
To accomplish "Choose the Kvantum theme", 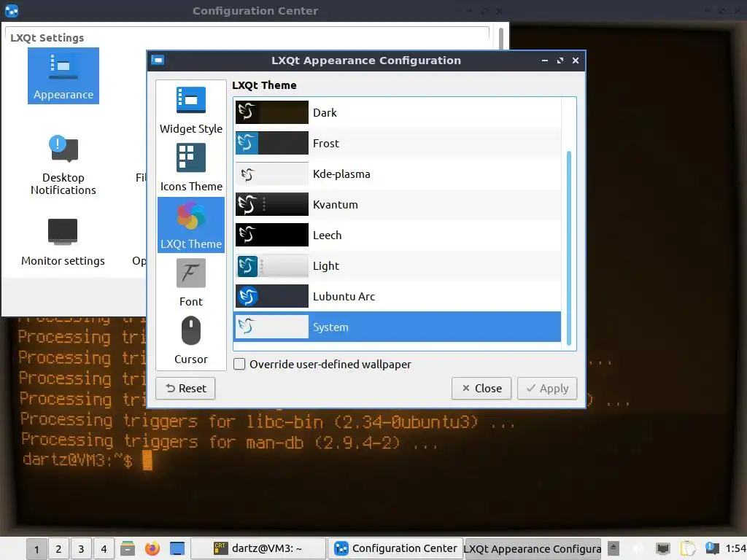I will pos(398,204).
